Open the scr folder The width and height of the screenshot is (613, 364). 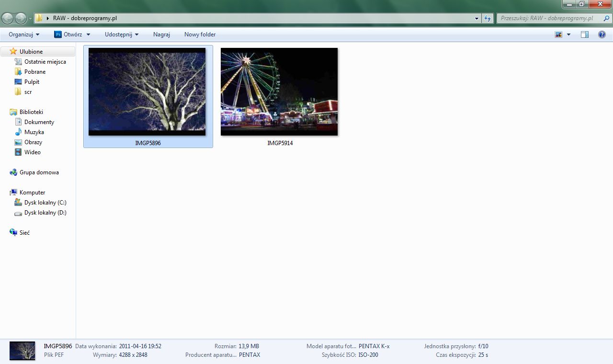tap(28, 91)
